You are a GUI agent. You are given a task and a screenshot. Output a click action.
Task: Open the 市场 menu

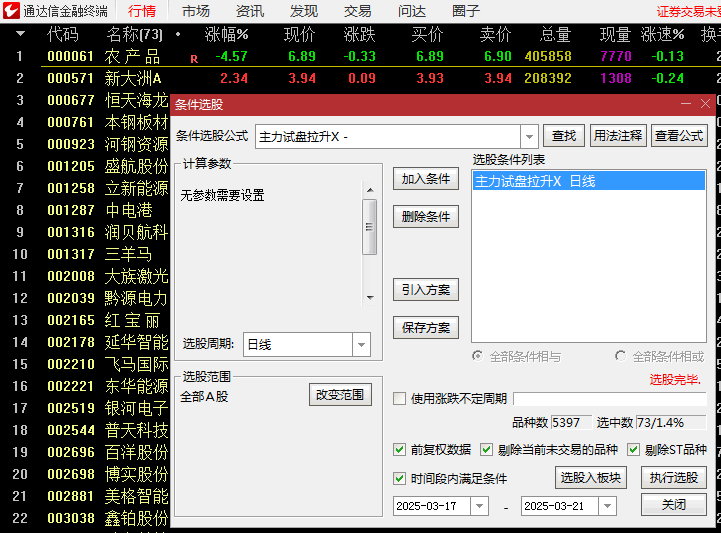click(x=195, y=11)
